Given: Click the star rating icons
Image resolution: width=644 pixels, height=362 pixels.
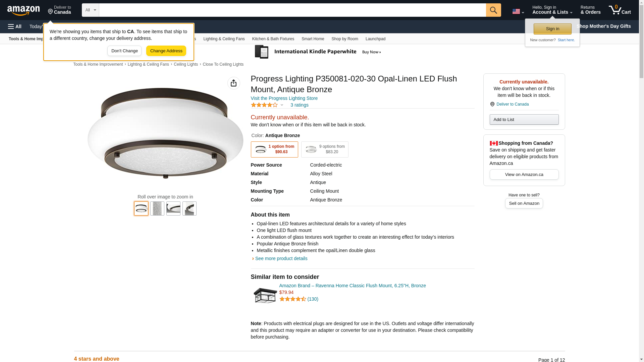Looking at the screenshot, I should tap(264, 105).
